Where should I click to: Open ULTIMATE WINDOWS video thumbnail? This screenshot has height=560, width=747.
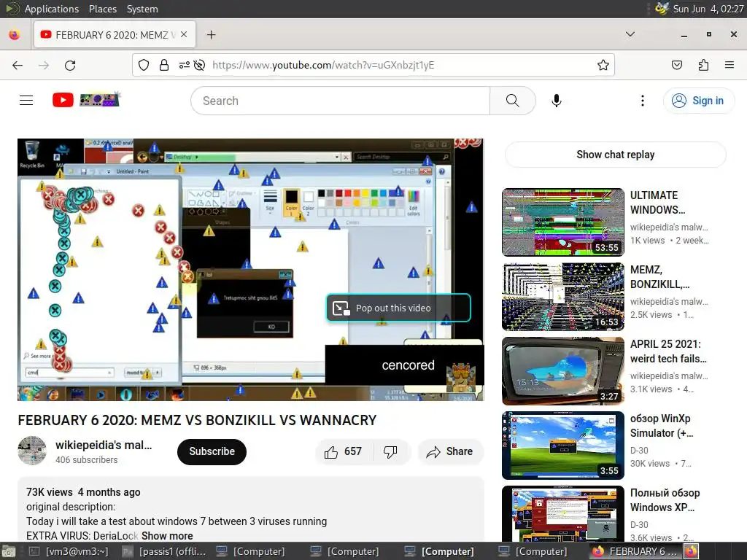[x=562, y=222]
